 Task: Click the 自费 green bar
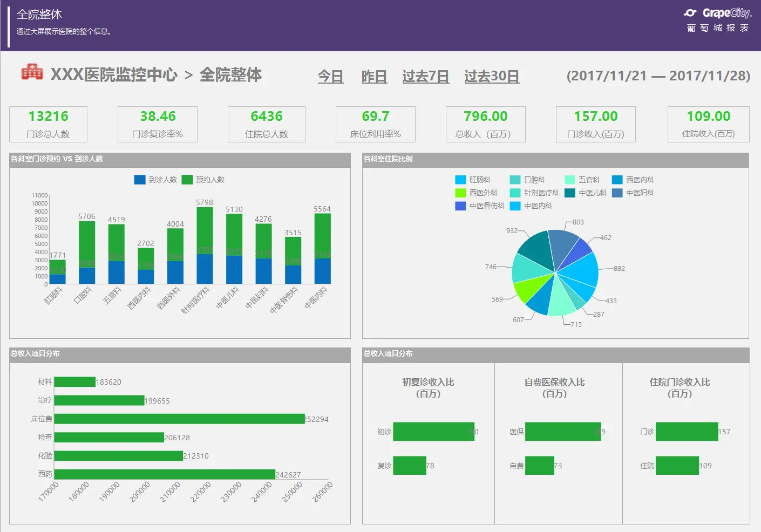click(x=540, y=466)
